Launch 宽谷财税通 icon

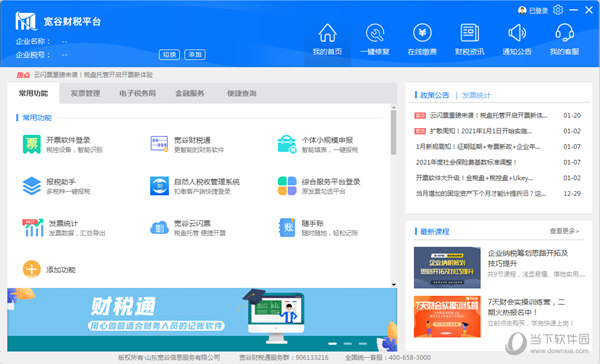click(x=159, y=144)
